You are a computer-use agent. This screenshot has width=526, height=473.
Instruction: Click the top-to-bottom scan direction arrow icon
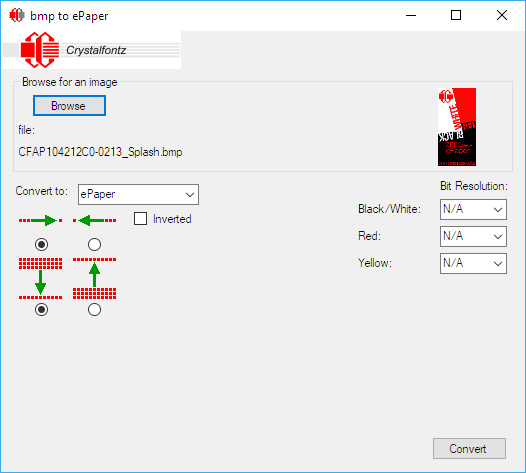pos(41,278)
